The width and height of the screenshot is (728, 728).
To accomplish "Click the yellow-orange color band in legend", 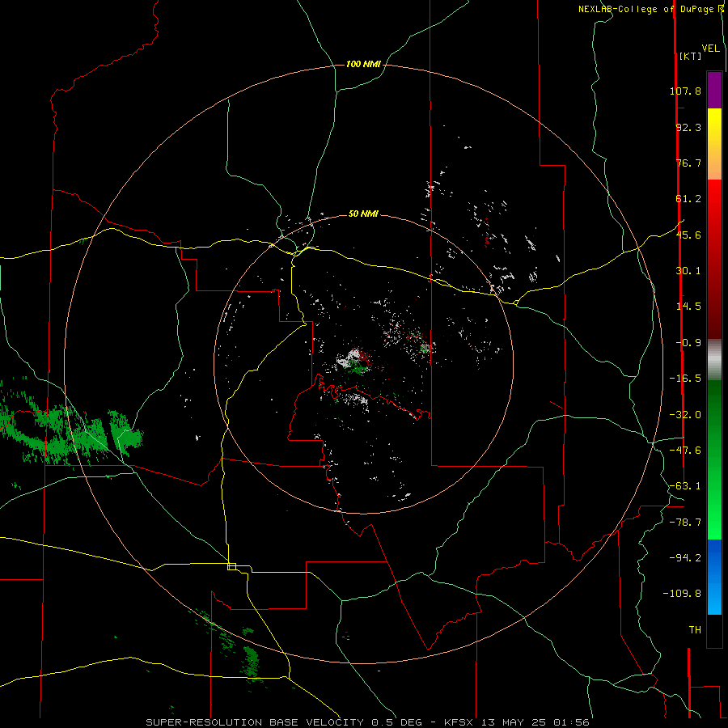I will (714, 144).
